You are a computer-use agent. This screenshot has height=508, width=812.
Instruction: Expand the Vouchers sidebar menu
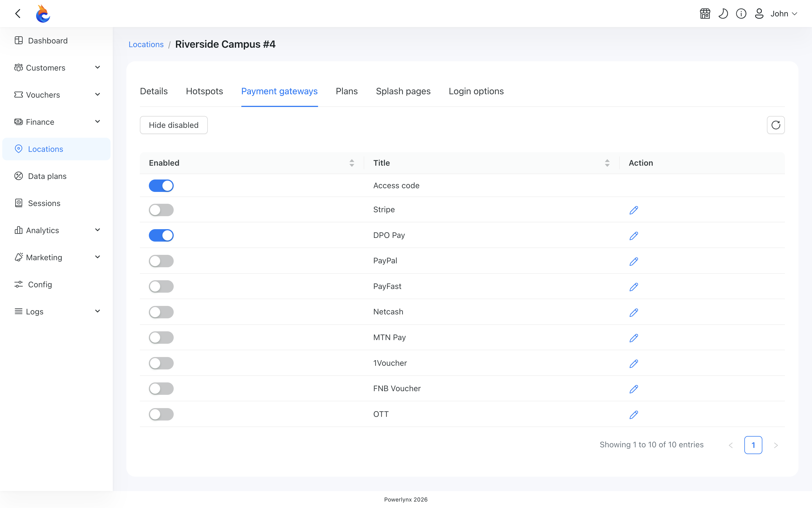click(56, 95)
